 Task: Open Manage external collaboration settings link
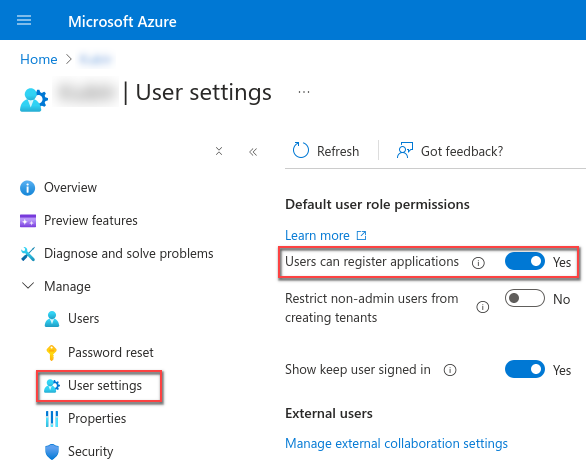[x=396, y=444]
